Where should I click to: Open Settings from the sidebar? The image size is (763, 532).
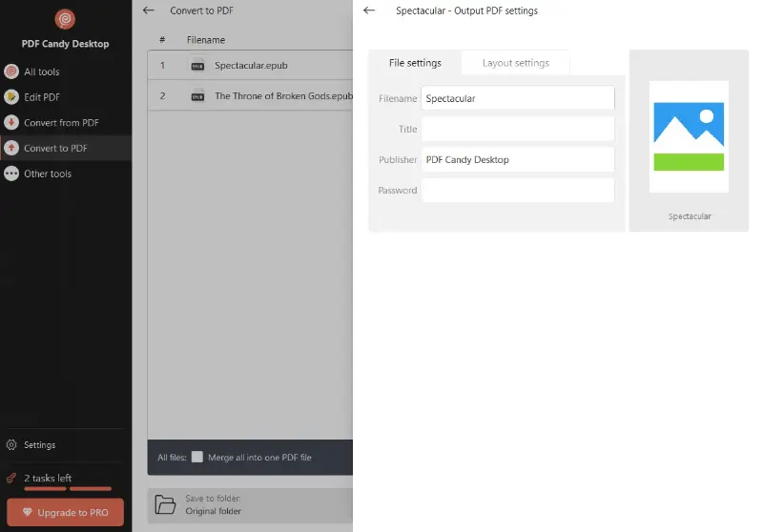(66, 445)
